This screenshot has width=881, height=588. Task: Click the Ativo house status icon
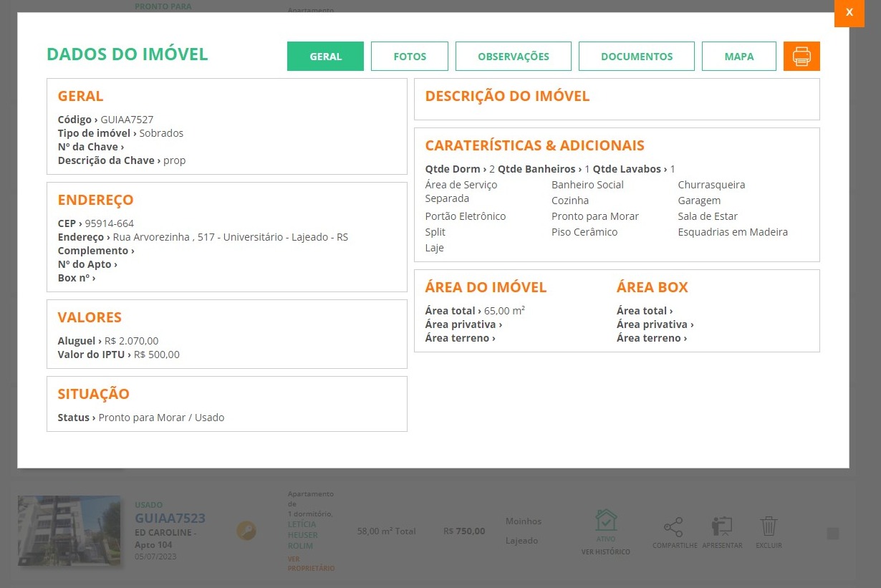click(605, 521)
